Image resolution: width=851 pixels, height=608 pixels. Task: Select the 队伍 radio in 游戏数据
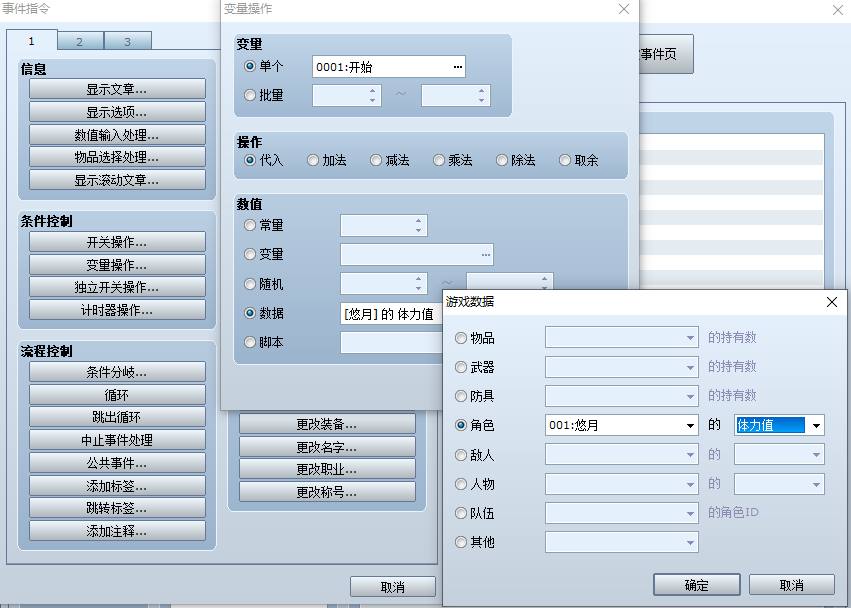[461, 513]
